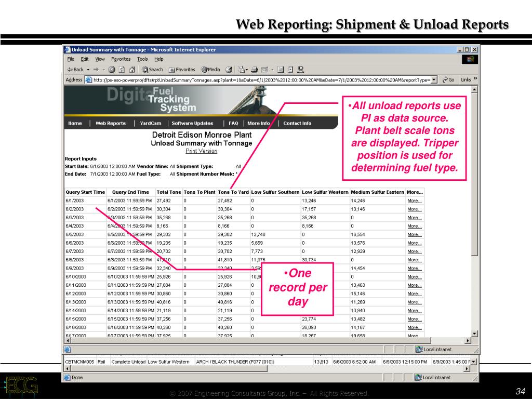Click the Total Tons column header
This screenshot has width=532, height=399.
click(169, 192)
